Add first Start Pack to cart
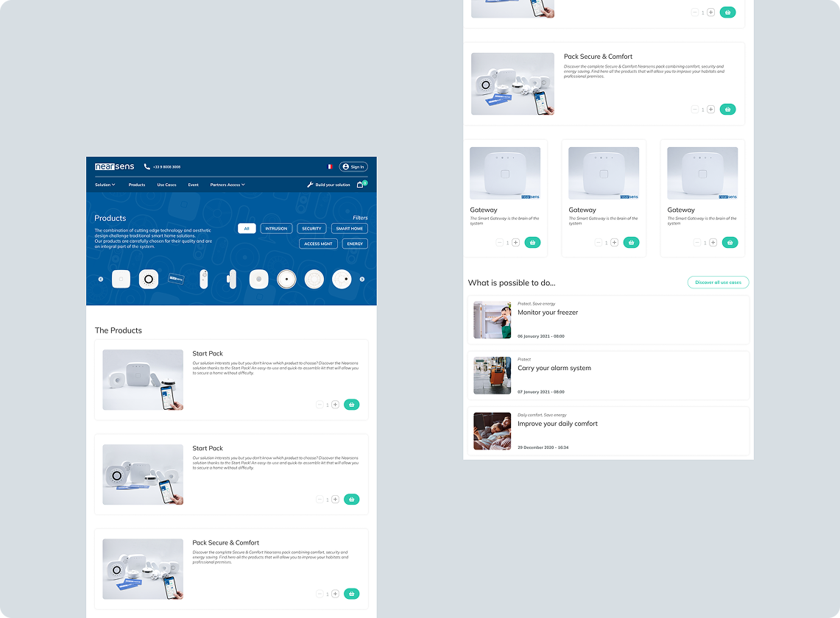Image resolution: width=840 pixels, height=618 pixels. pos(351,405)
